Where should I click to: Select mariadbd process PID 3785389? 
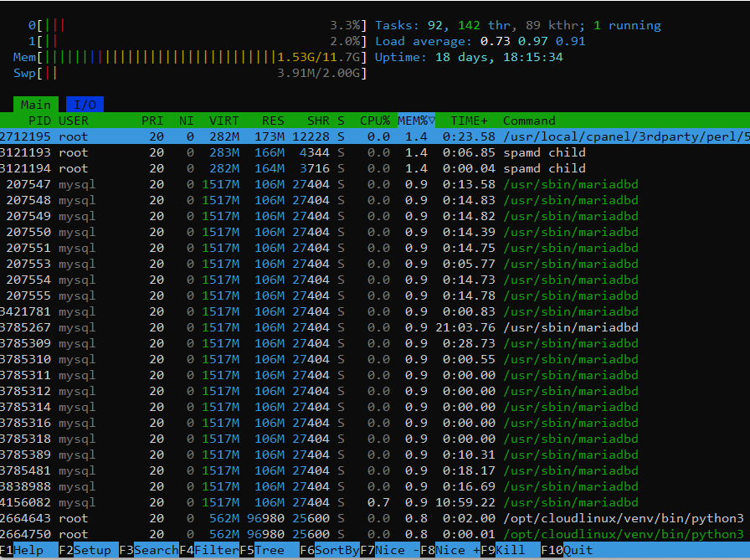[375, 455]
